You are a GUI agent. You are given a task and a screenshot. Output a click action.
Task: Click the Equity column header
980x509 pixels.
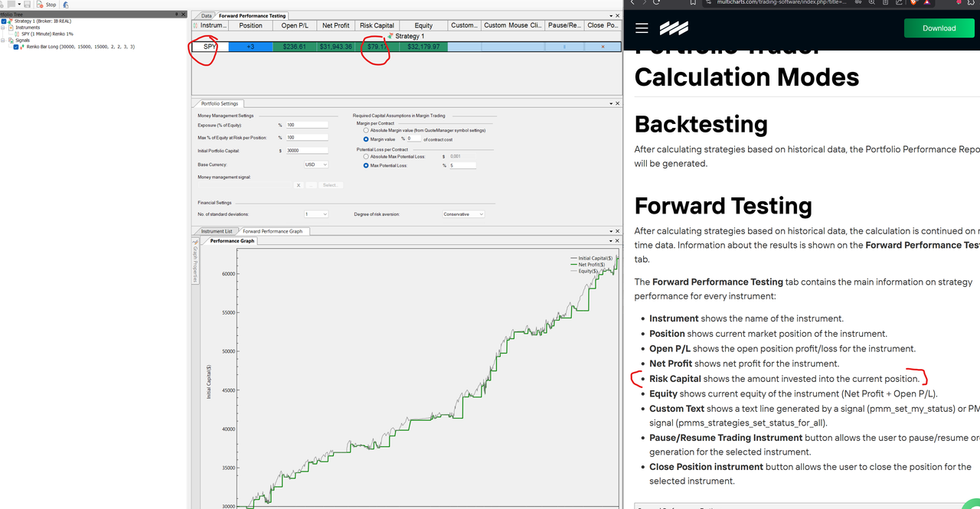tap(423, 25)
